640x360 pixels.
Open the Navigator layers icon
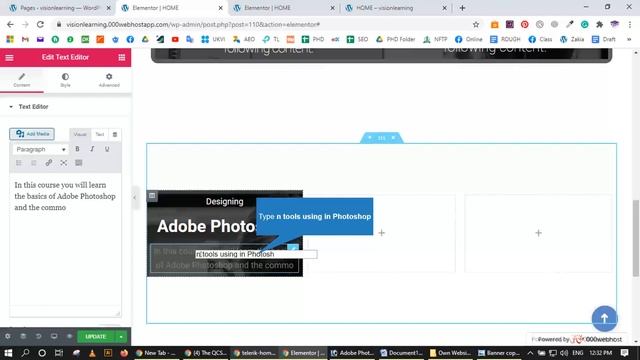[23, 336]
